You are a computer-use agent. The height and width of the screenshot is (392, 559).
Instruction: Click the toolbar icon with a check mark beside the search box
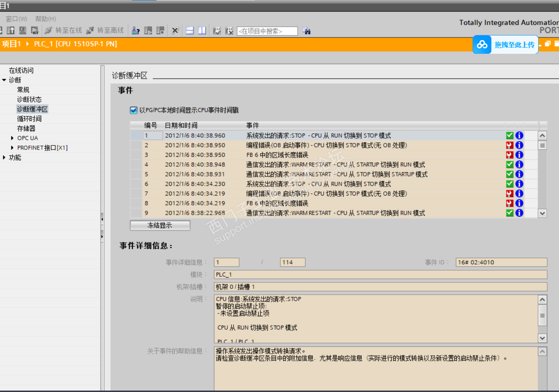click(x=217, y=31)
